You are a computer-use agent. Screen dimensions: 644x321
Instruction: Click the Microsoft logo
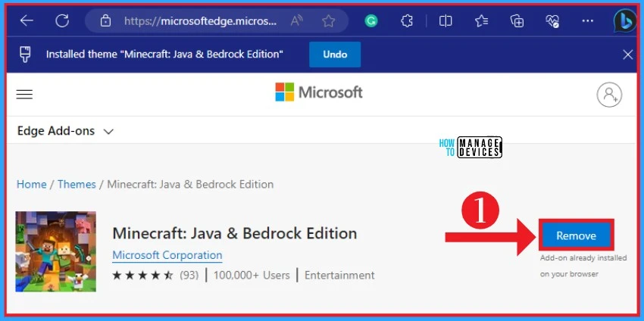319,92
